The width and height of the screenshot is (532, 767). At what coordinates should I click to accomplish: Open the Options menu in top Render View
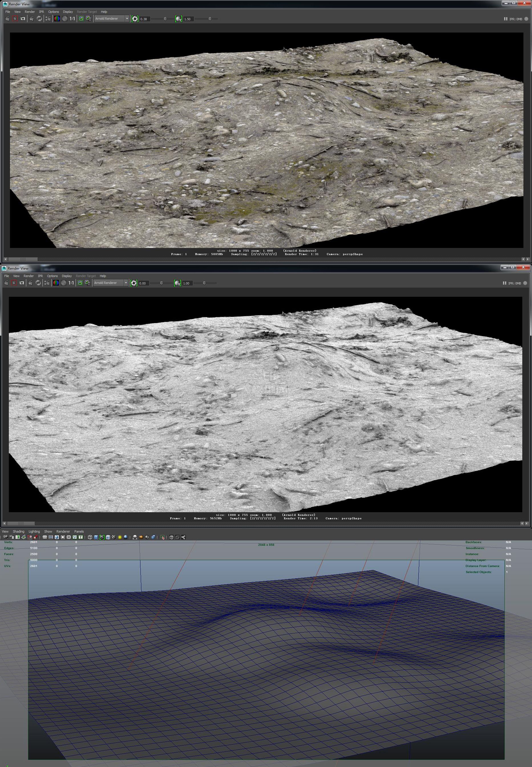pos(53,12)
